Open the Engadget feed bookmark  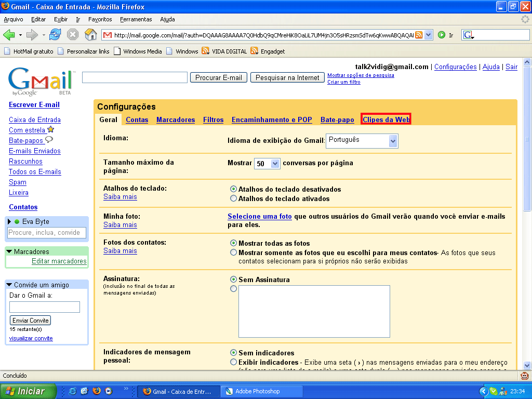pyautogui.click(x=268, y=51)
